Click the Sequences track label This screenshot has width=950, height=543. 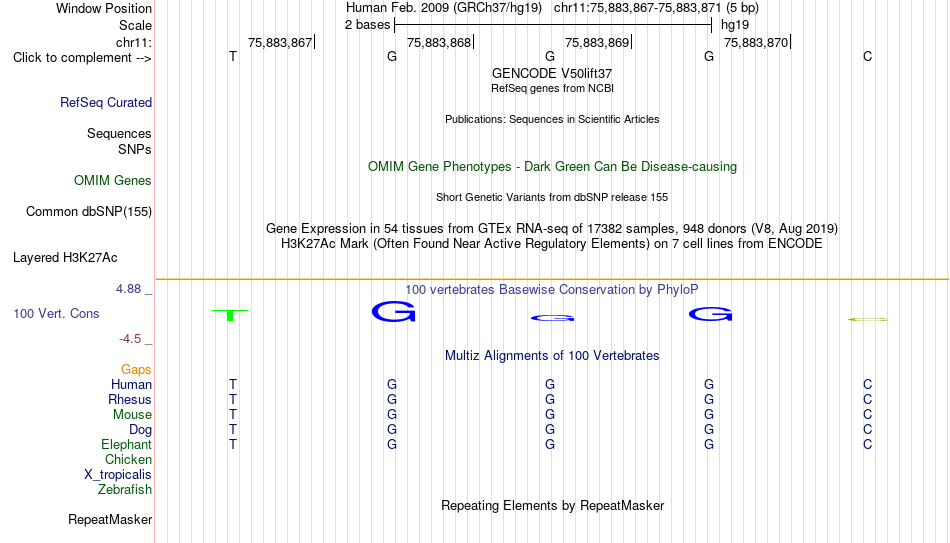(119, 133)
